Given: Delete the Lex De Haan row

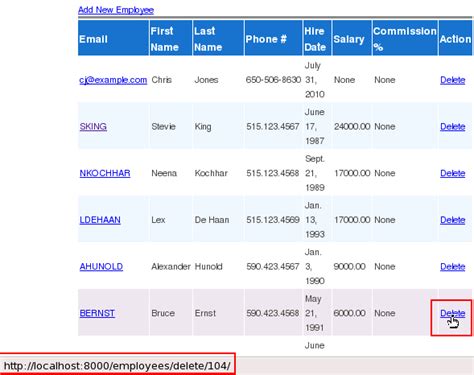Looking at the screenshot, I should point(452,220).
